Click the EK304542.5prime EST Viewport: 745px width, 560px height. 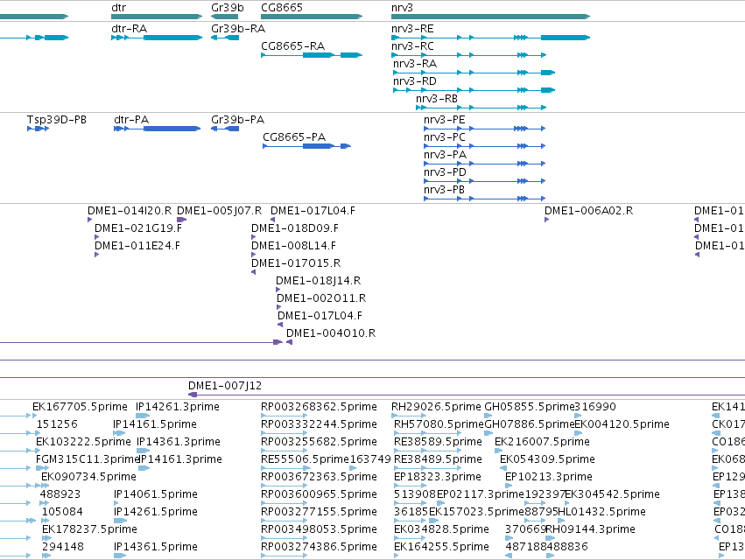click(x=566, y=503)
